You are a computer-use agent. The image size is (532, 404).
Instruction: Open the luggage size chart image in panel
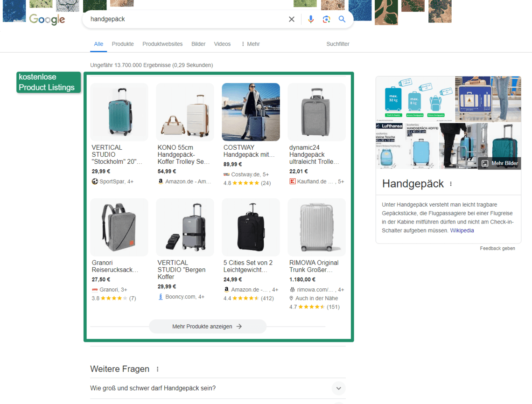(x=415, y=99)
